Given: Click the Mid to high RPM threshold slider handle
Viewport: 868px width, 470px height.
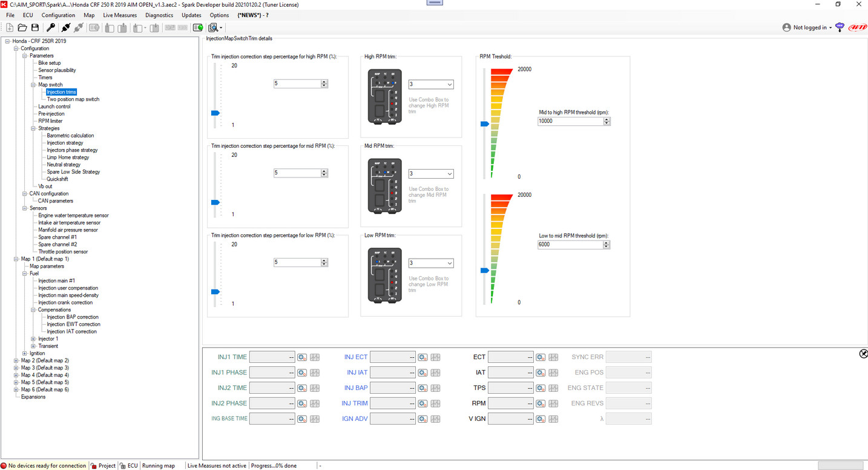Looking at the screenshot, I should (x=485, y=124).
